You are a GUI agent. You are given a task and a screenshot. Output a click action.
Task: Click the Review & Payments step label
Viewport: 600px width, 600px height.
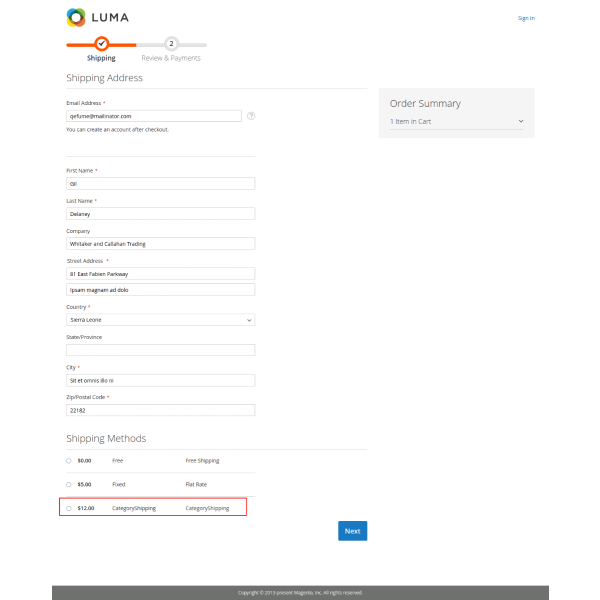click(171, 58)
